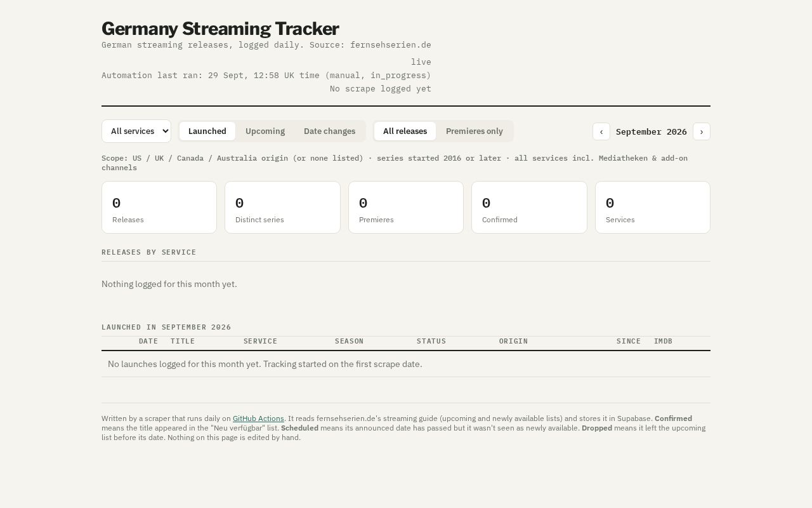This screenshot has width=812, height=508.
Task: Click the TITLE column header
Action: [183, 341]
